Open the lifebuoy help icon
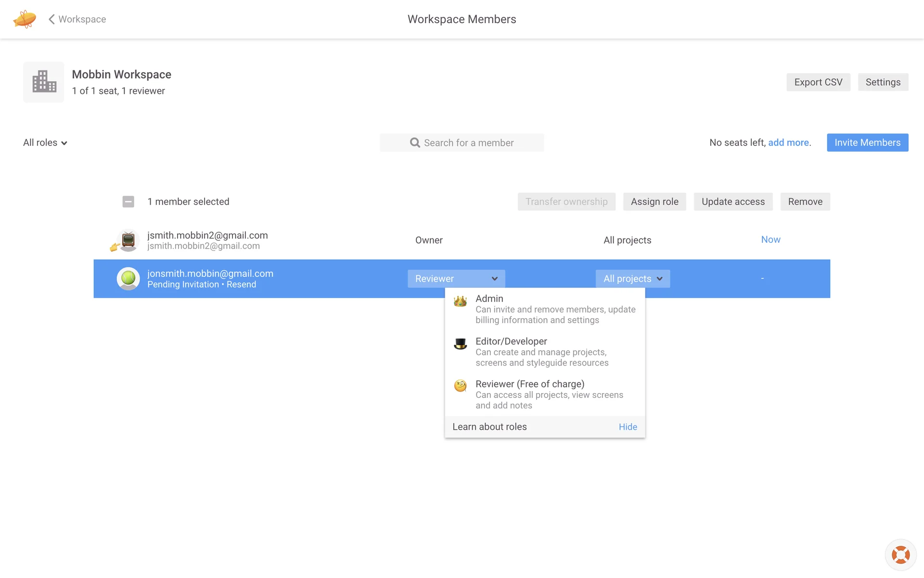 click(900, 554)
